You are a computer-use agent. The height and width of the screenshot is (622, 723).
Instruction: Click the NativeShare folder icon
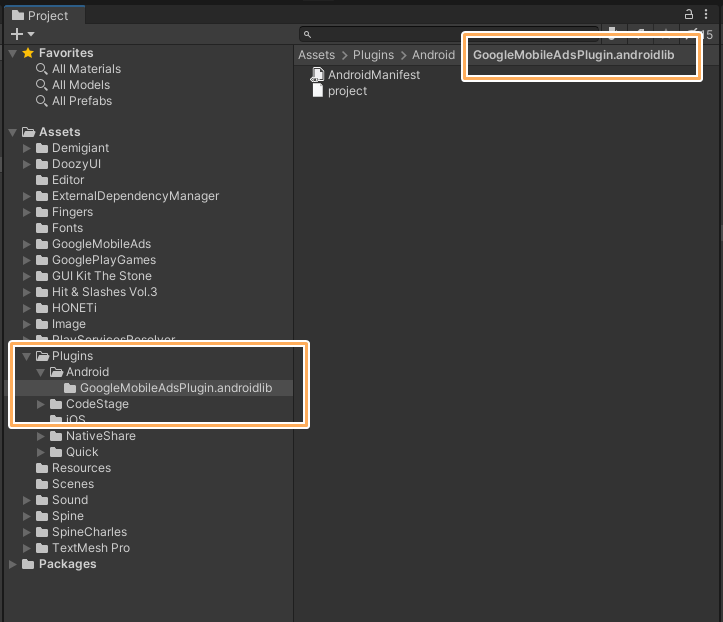coord(56,436)
